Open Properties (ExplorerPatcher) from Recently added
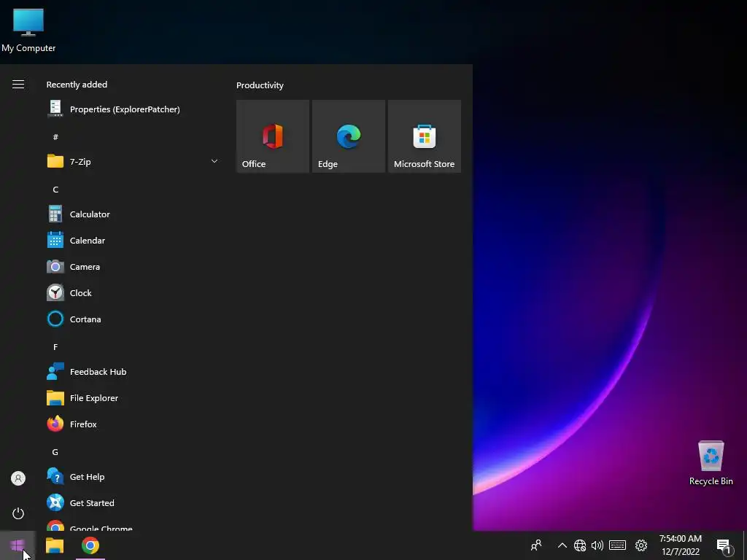The height and width of the screenshot is (560, 747). 133,109
